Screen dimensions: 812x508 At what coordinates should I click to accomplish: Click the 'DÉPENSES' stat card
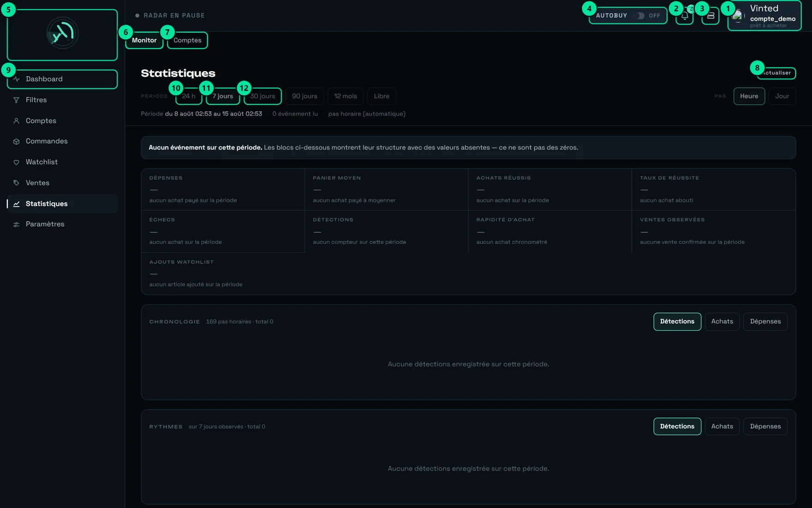pos(223,190)
